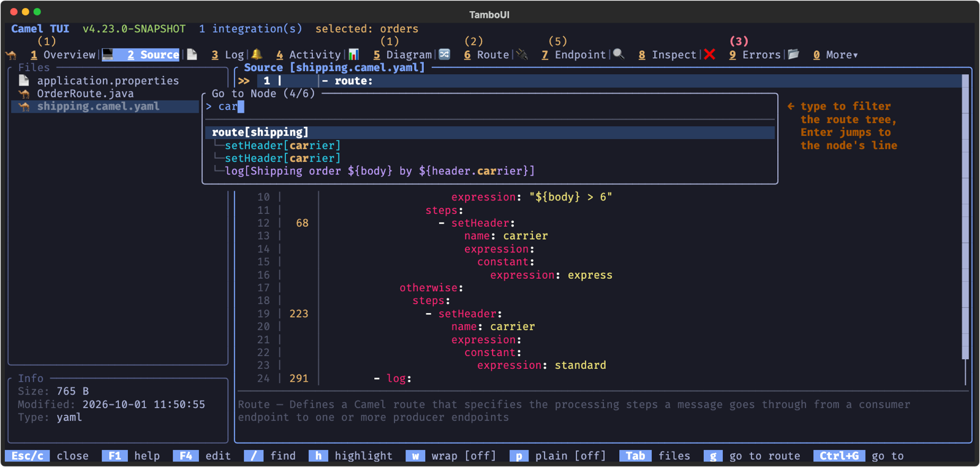Open the 3 Log tab
The width and height of the screenshot is (980, 467).
click(228, 55)
